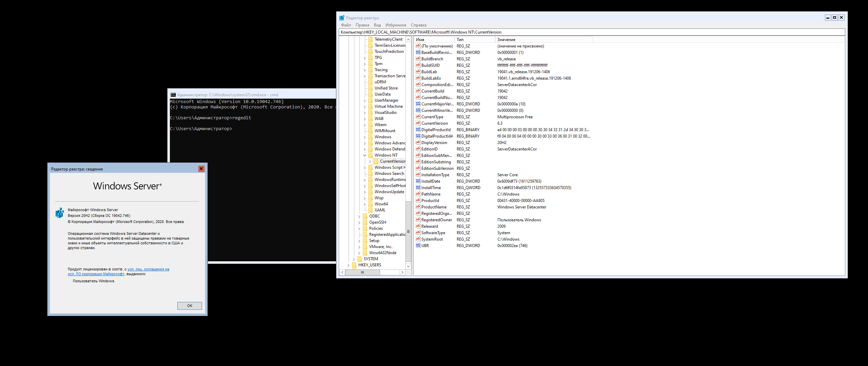Click the Windows logo icon in About dialog
The width and height of the screenshot is (868, 366).
[x=60, y=212]
